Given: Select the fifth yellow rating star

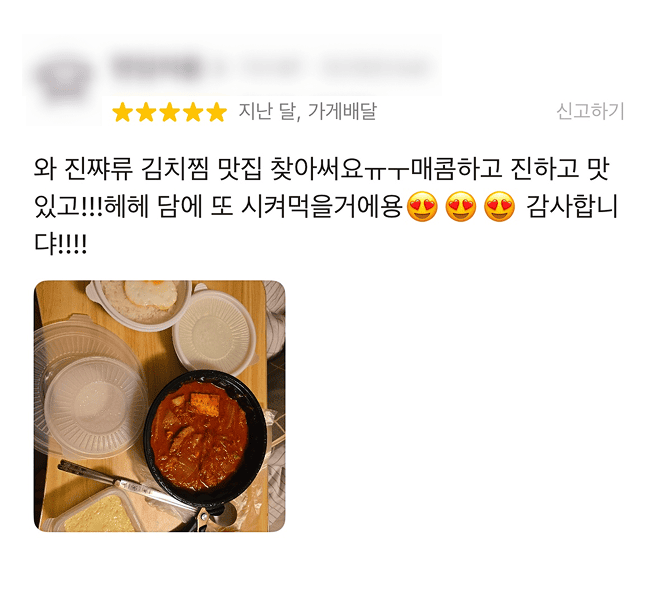Looking at the screenshot, I should 217,112.
